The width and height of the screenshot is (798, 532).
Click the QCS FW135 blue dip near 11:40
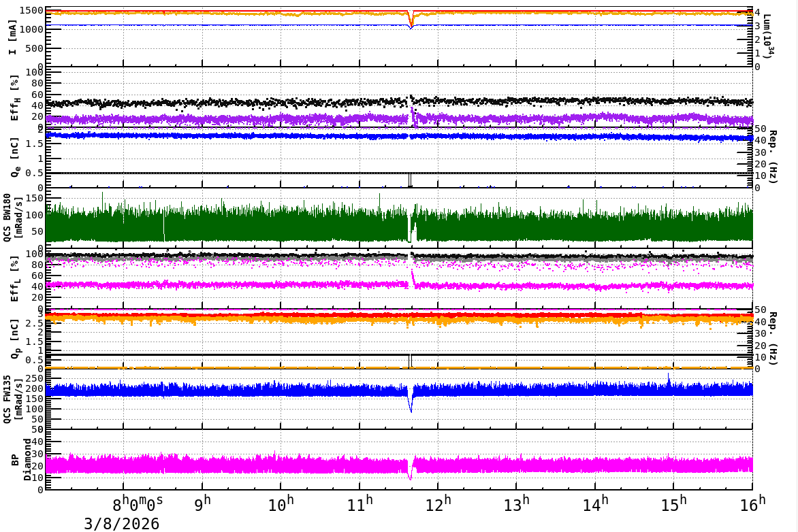(411, 402)
